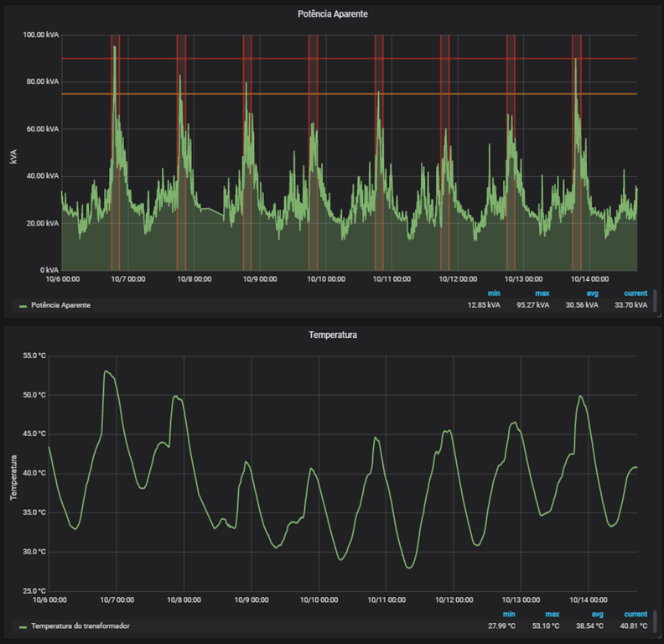Sort temperature legend by avg column
This screenshot has height=644, width=664.
coord(596,614)
